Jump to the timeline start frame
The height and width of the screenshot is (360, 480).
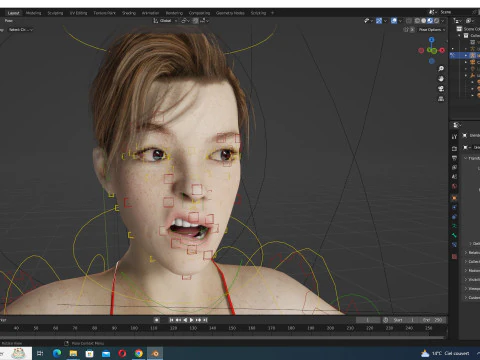[x=171, y=320]
